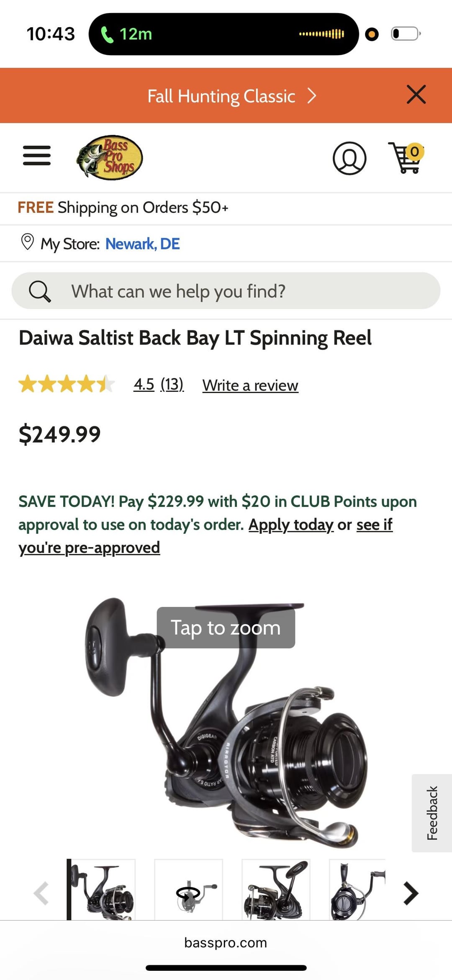Open the shopping cart
452x980 pixels.
click(x=406, y=158)
